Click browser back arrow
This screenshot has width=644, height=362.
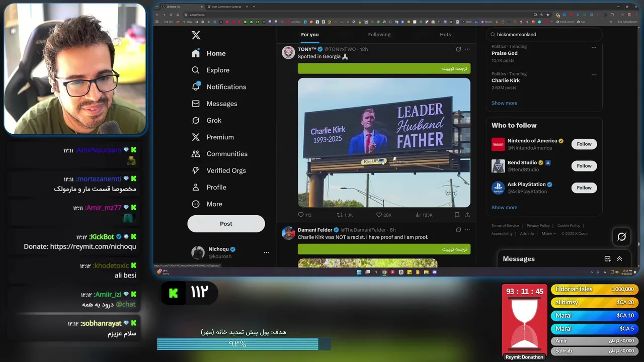pyautogui.click(x=157, y=15)
